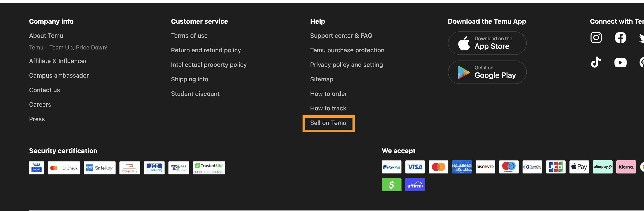This screenshot has height=211, width=644.
Task: Click the green Cash App icon
Action: [x=391, y=185]
